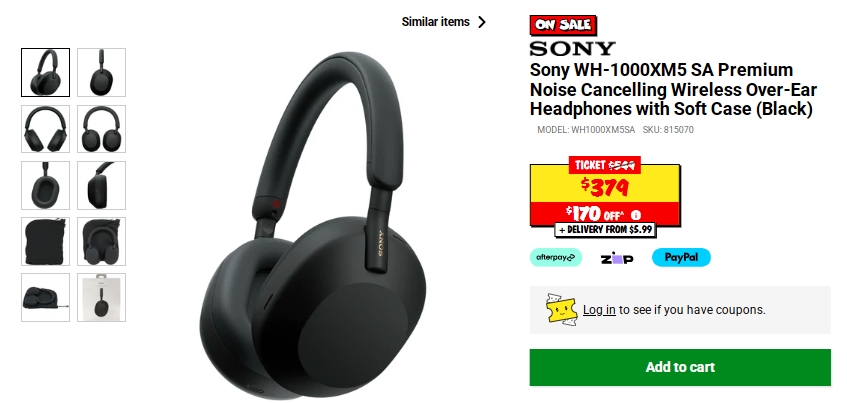Follow the Log in link for coupons
Viewport: 847px width, 403px height.
click(x=599, y=310)
